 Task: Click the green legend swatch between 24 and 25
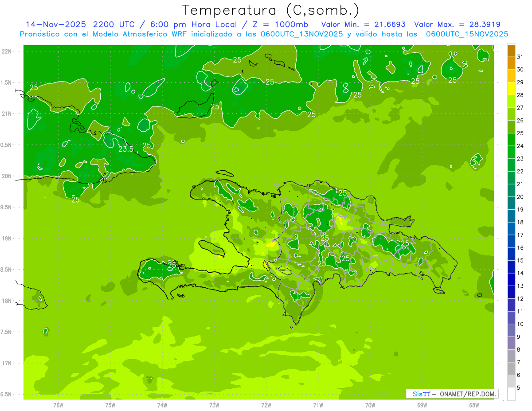(511, 140)
